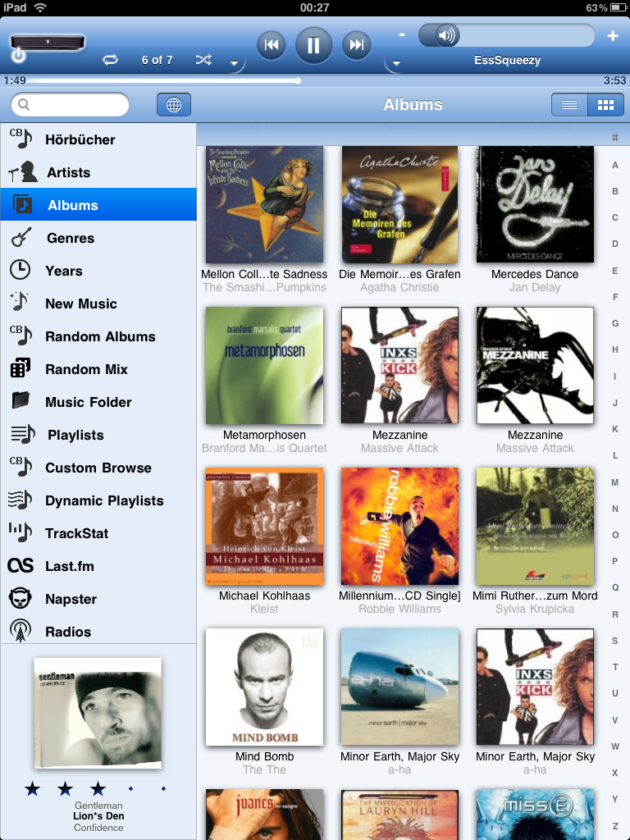Open the Die Memoiren des Grafen album

pos(399,204)
